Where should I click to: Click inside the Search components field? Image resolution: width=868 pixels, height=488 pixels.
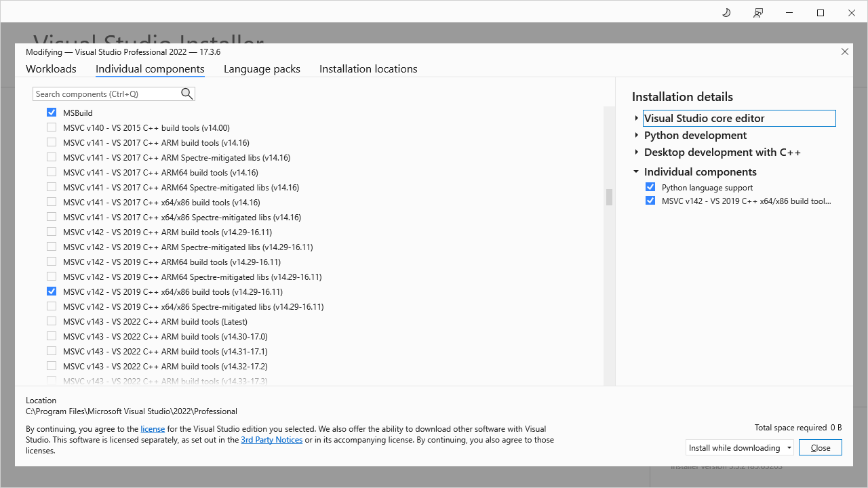tap(102, 94)
